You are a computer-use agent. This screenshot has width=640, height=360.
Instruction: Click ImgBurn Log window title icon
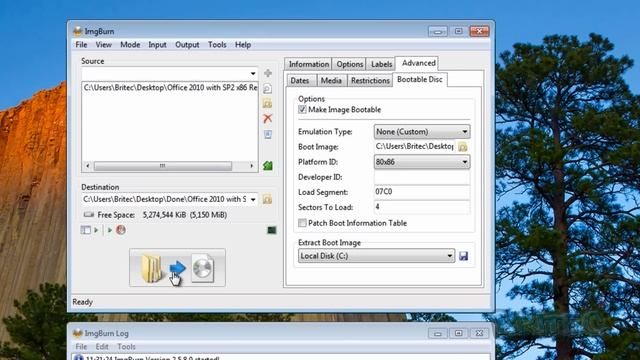[x=78, y=333]
